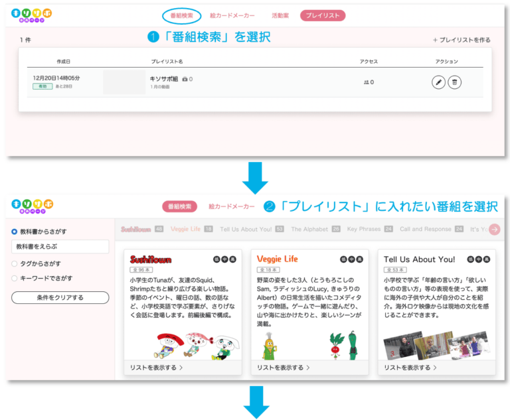Expand Sushi Town list via リストを表示する
Screen dimensions: 510x420
point(157,367)
